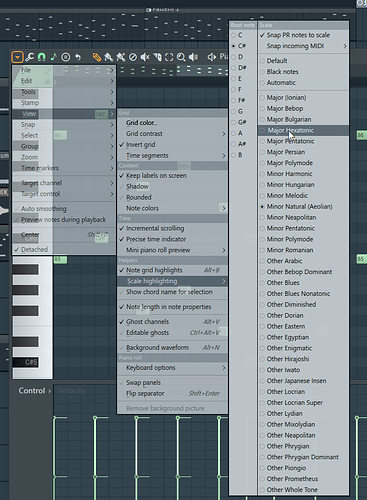Select root note D#

[x=243, y=68]
